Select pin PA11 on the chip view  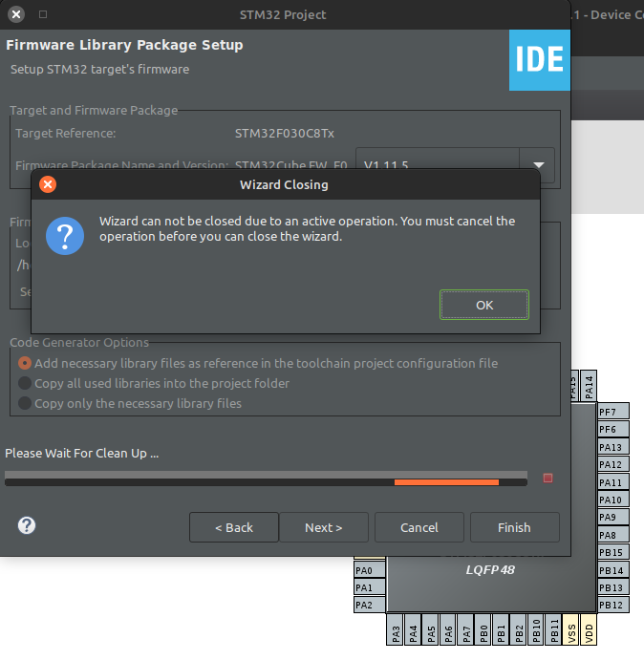613,482
